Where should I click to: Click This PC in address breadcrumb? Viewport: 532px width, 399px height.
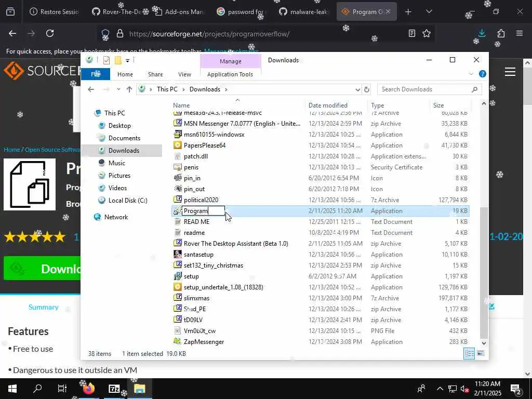pyautogui.click(x=167, y=89)
